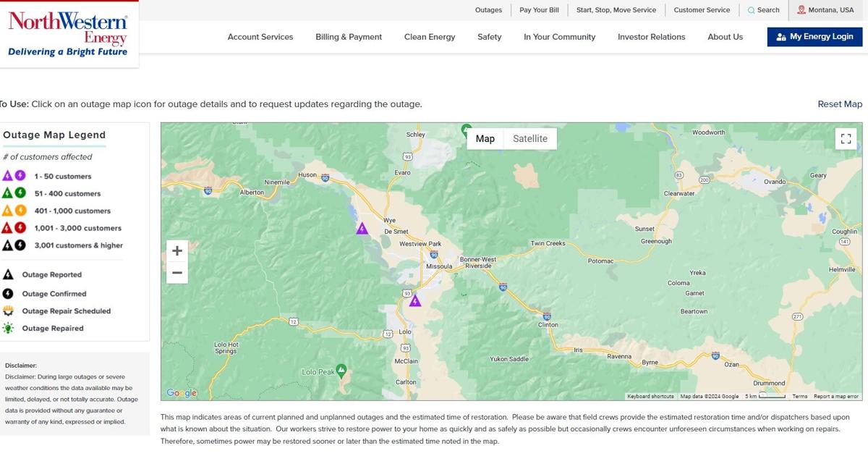This screenshot has width=868, height=456.
Task: Open the map Keyboard shortcuts
Action: (x=650, y=397)
